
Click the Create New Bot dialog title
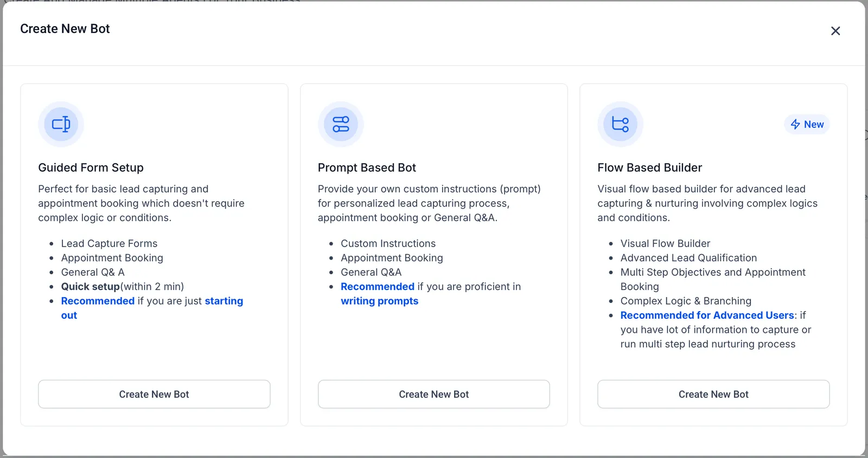point(65,29)
